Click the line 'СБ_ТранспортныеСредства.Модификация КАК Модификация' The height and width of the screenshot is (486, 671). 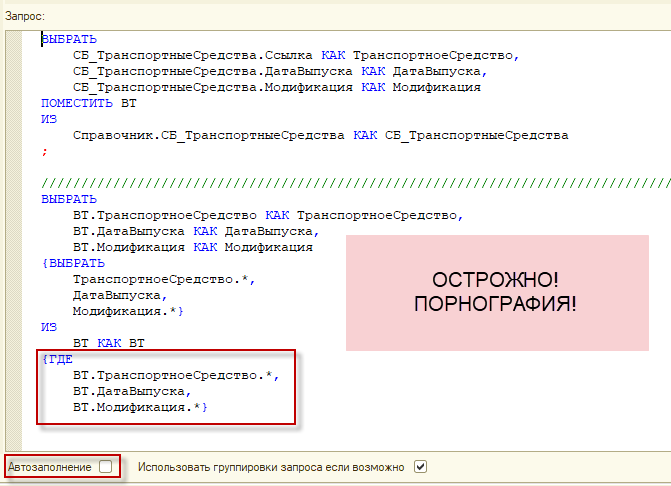click(x=276, y=87)
